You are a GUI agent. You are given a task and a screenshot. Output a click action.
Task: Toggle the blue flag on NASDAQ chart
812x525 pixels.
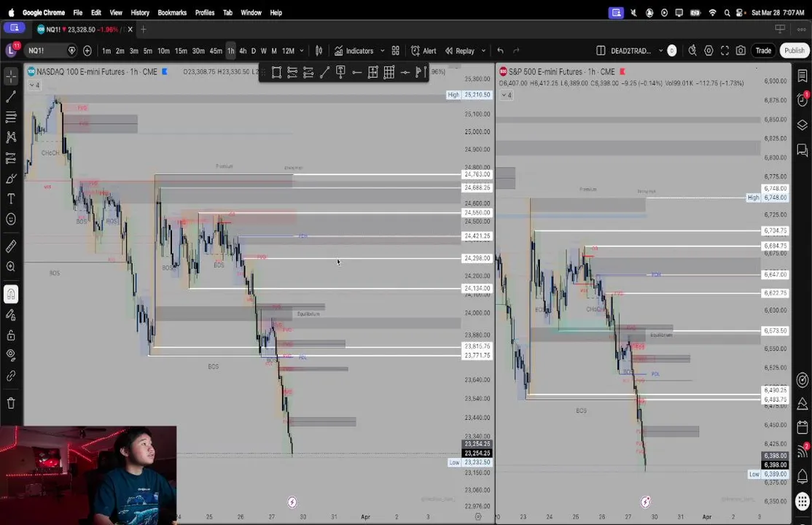(x=165, y=71)
